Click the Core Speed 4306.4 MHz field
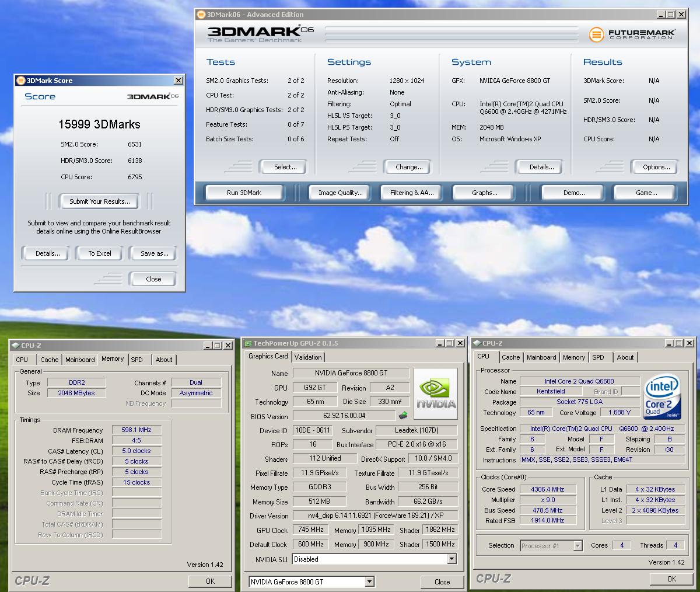The width and height of the screenshot is (700, 592). tap(548, 489)
